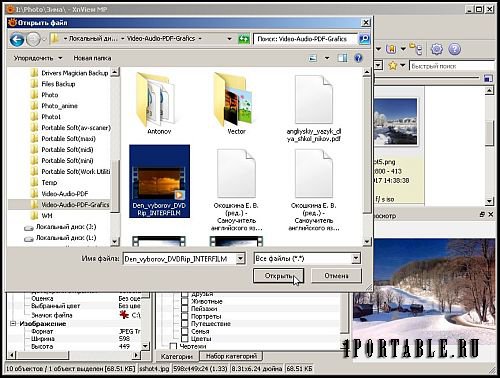Expand address bar history dropdown arrow
The width and height of the screenshot is (500, 378).
(x=229, y=39)
